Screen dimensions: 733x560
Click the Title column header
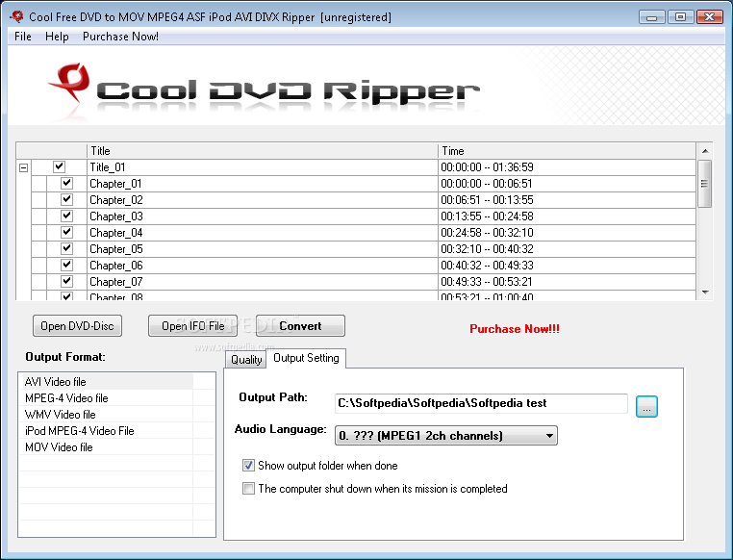coord(263,151)
